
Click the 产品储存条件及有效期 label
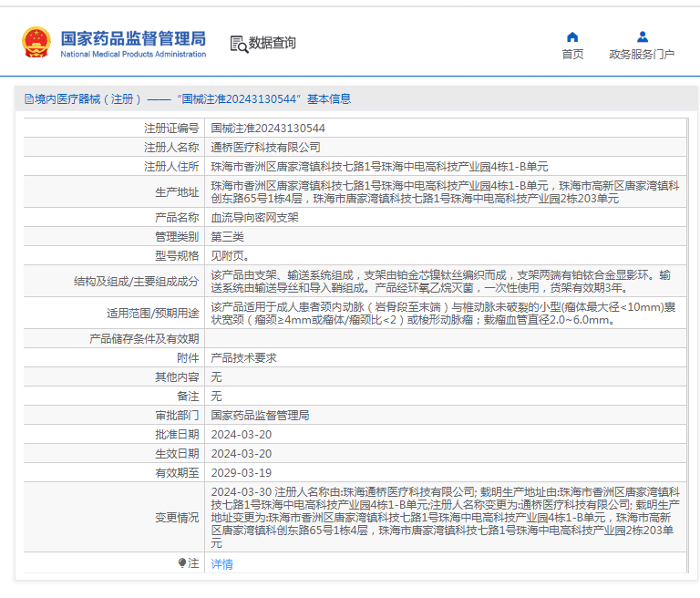pyautogui.click(x=144, y=339)
